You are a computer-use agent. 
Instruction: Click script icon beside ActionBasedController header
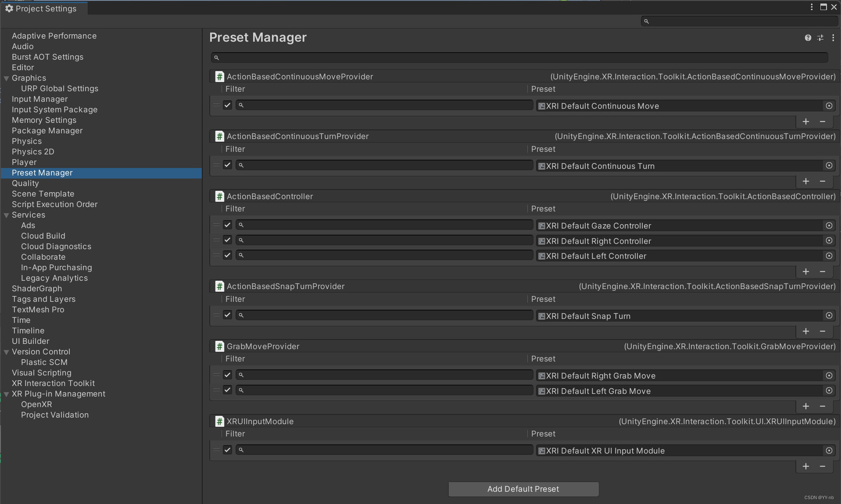(220, 197)
